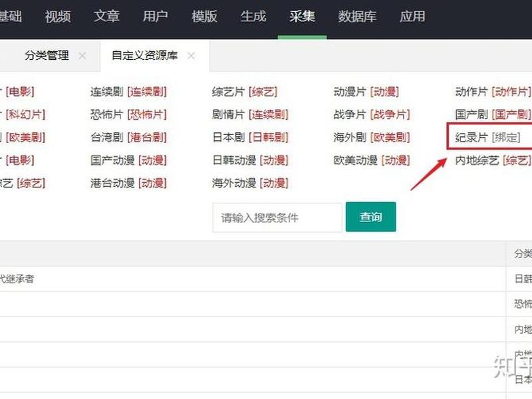Click the search condition input field
Image resolution: width=532 pixels, height=399 pixels.
coord(277,217)
